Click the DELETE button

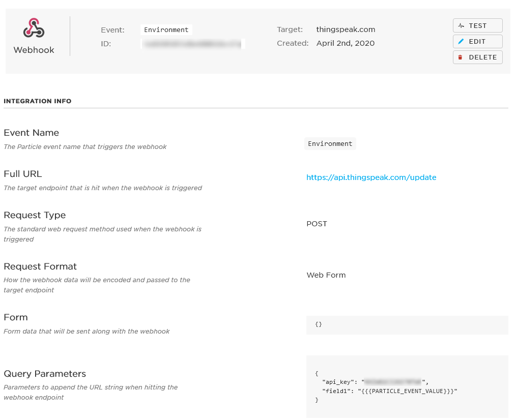click(477, 57)
